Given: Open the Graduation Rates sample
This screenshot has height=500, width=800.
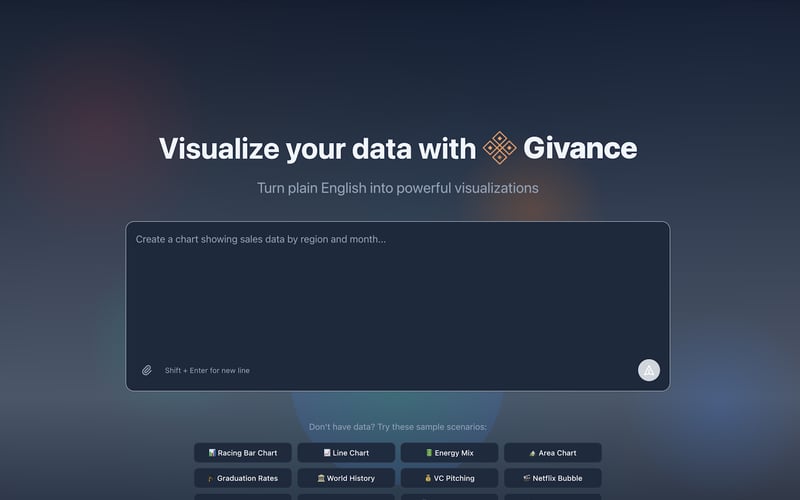Looking at the screenshot, I should coord(243,478).
